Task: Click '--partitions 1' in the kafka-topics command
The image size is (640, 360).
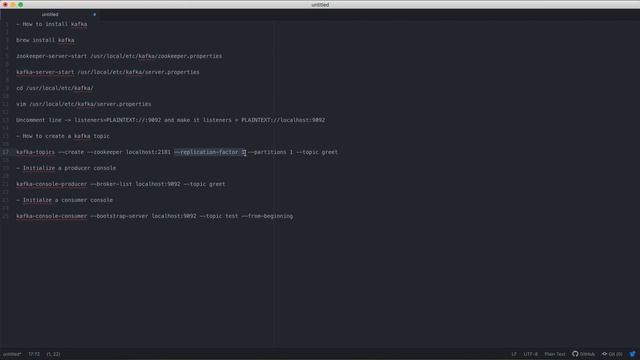Action: 270,152
